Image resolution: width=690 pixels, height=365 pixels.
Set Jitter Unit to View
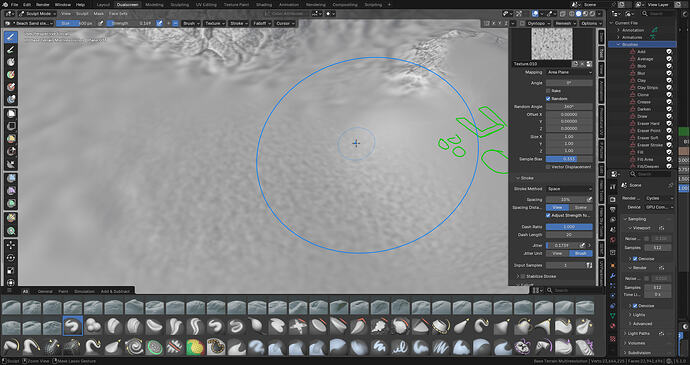pyautogui.click(x=558, y=254)
